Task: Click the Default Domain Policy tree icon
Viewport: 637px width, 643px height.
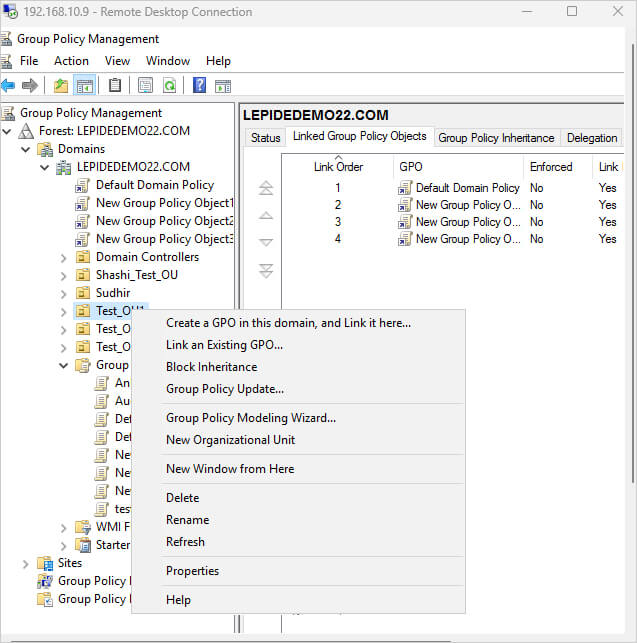Action: 82,185
